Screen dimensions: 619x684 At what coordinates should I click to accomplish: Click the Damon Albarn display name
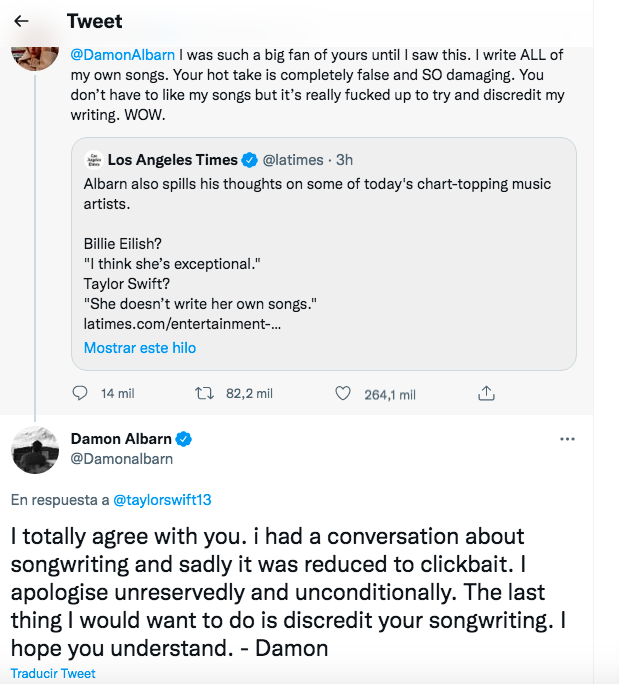(121, 439)
